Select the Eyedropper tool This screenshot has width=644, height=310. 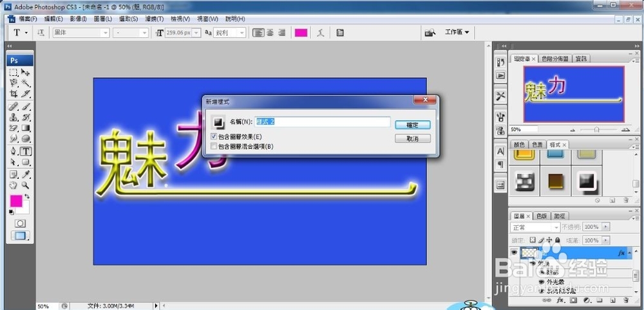[x=26, y=175]
